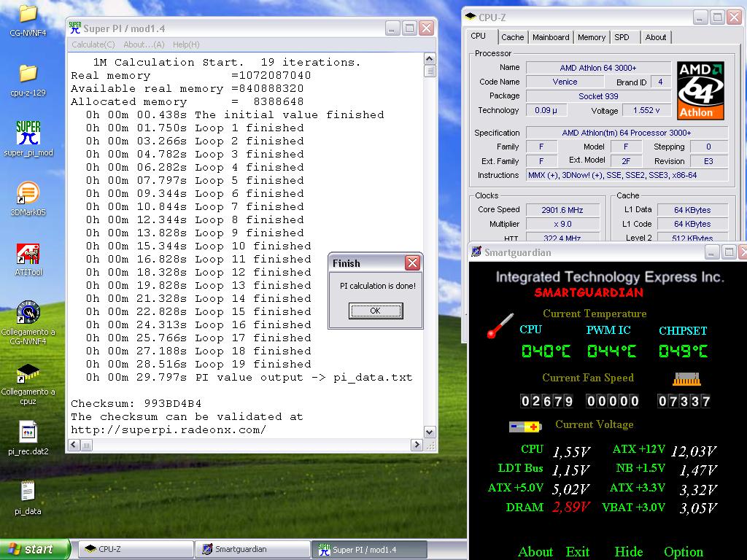
Task: Click Hide in Smartguardian
Action: pos(628,551)
